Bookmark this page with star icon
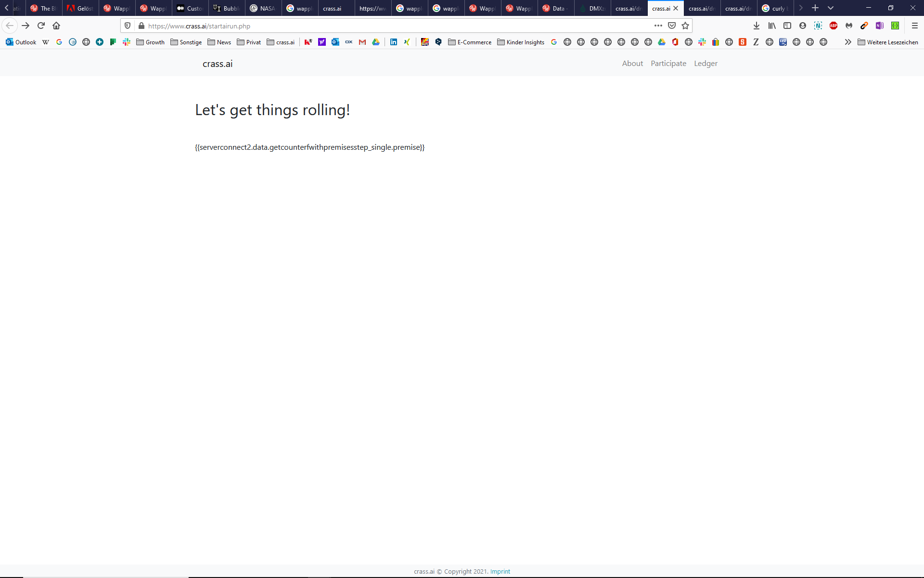Viewport: 924px width, 578px height. (x=685, y=26)
